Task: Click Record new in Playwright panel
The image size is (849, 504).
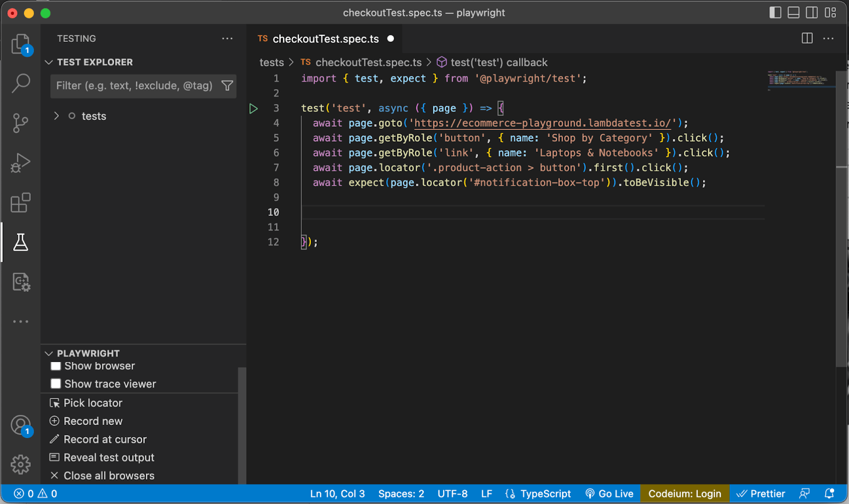Action: [93, 421]
